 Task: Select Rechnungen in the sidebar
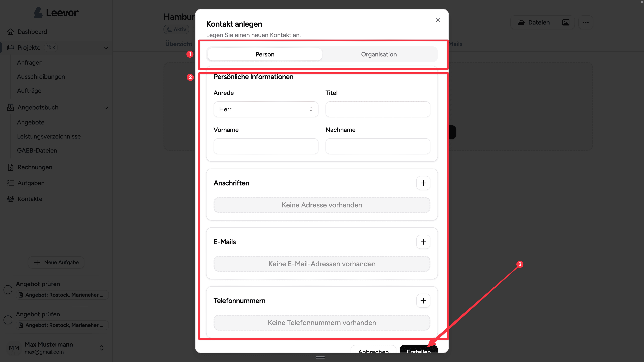point(35,167)
